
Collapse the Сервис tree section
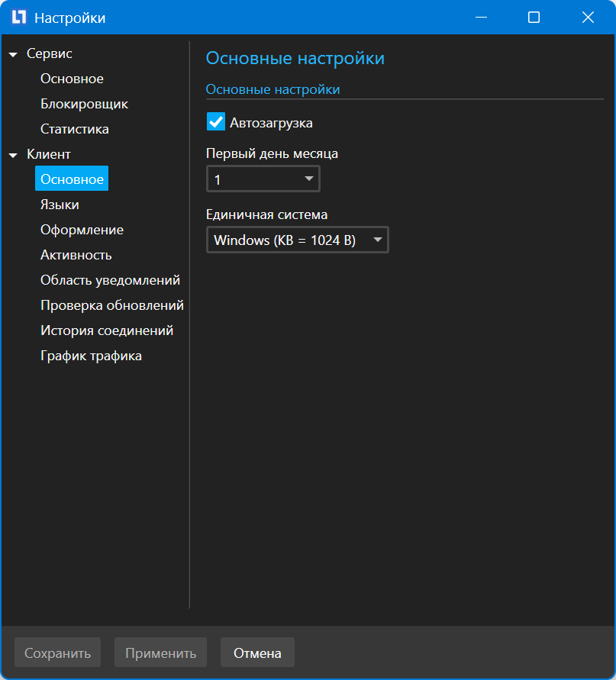click(x=13, y=54)
